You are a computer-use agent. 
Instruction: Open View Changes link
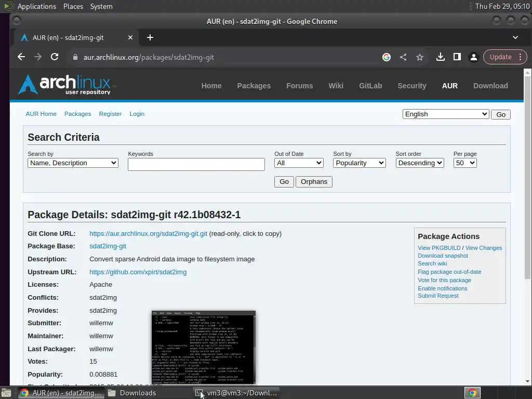[x=484, y=248]
